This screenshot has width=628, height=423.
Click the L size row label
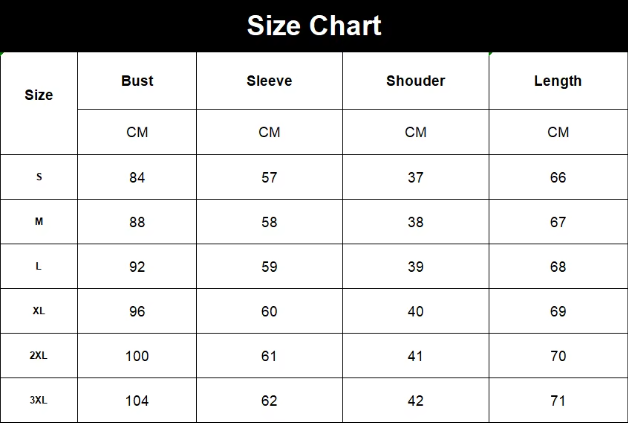(39, 266)
